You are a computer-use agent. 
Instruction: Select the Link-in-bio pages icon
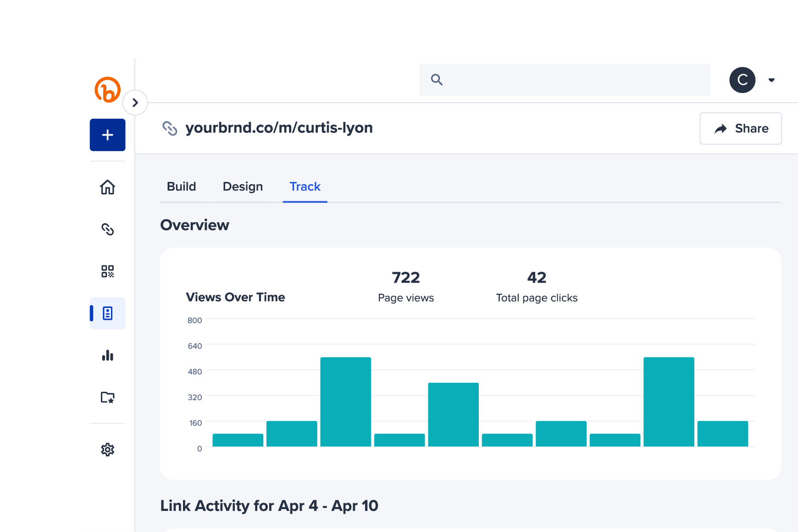click(107, 313)
